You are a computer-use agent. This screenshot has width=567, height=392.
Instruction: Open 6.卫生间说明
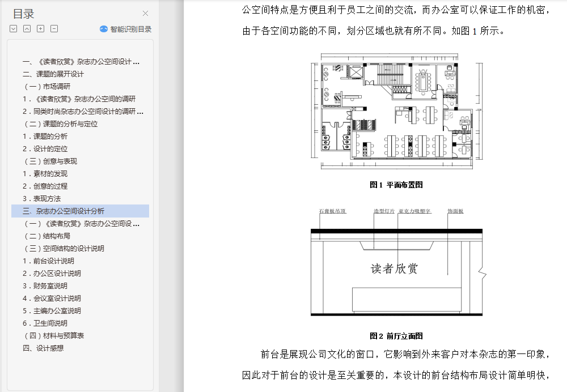pos(45,323)
